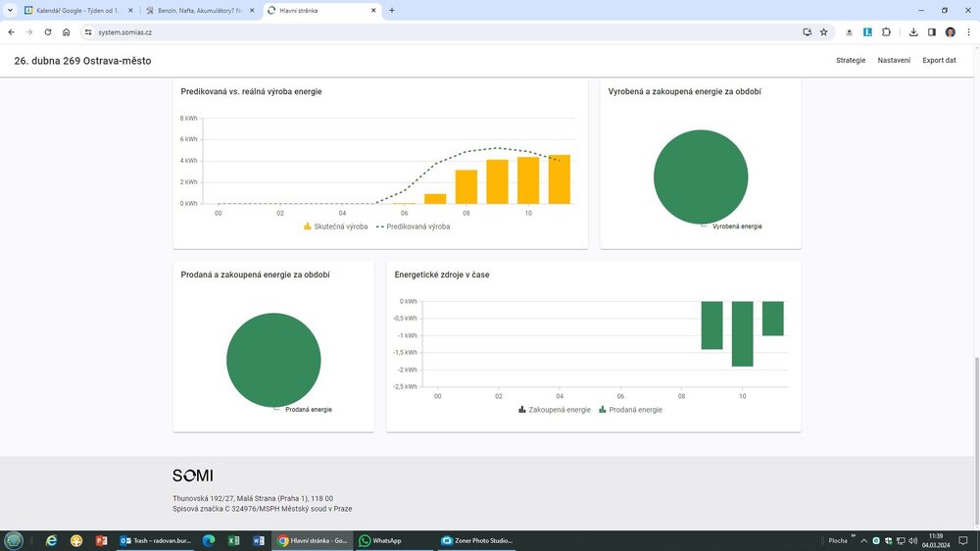Bookmark this page with the star icon
Screen dimensions: 980x551
point(824,32)
